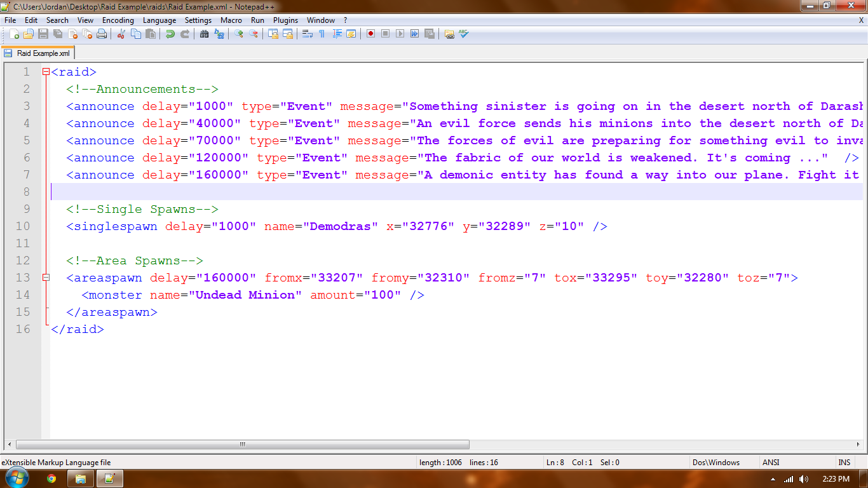
Task: Save the current file with the Save icon
Action: (x=43, y=34)
